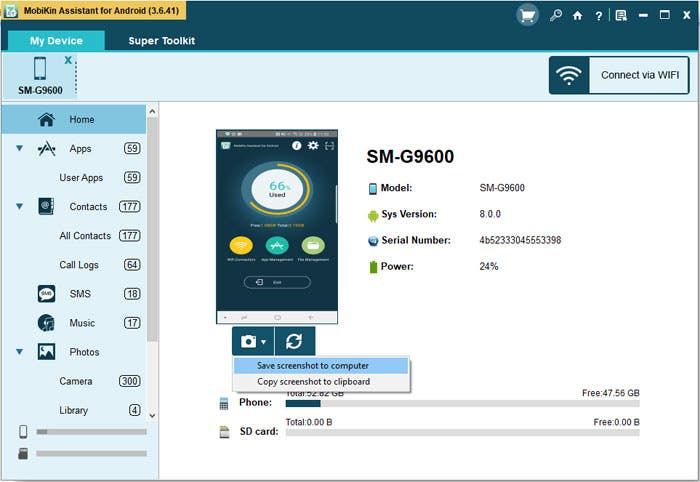Open the Super Toolkit tab

coord(162,41)
